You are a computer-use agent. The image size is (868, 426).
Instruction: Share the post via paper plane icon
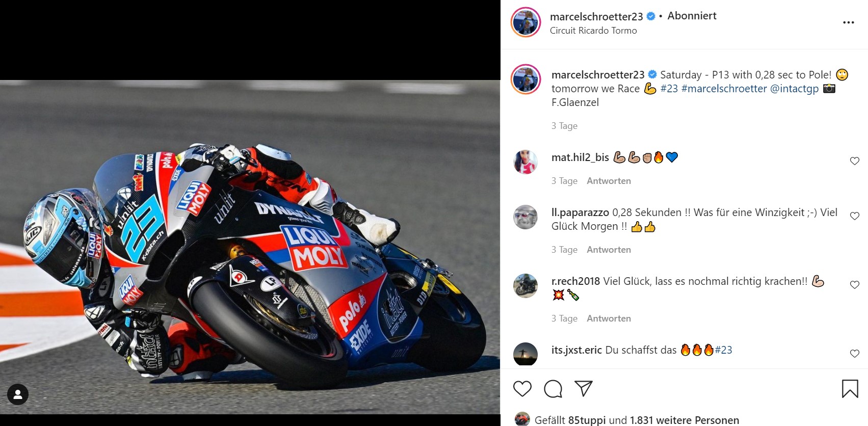pos(584,388)
